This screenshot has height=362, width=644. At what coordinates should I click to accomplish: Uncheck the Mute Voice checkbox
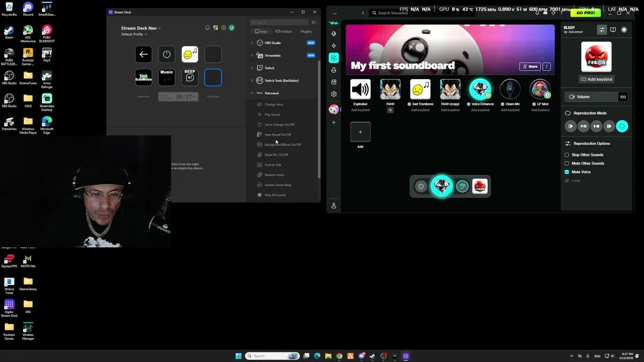(567, 172)
